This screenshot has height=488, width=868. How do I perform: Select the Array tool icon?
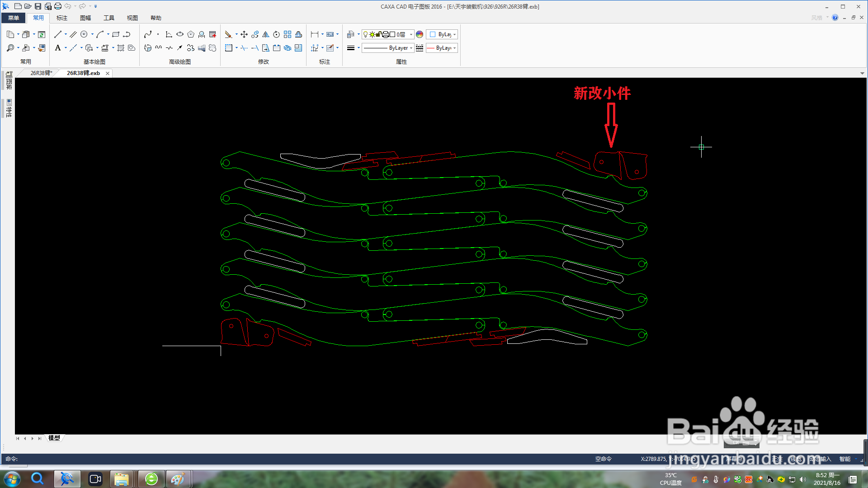288,34
